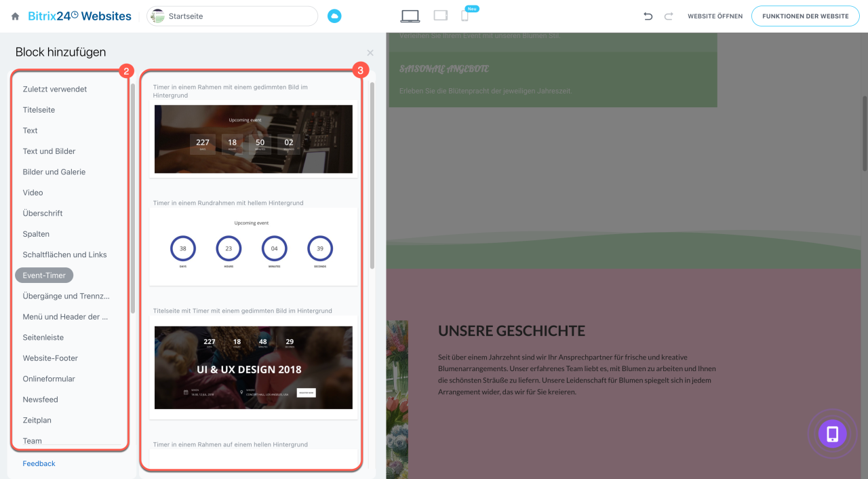Redo the last undone change
This screenshot has height=479, width=868.
point(669,16)
